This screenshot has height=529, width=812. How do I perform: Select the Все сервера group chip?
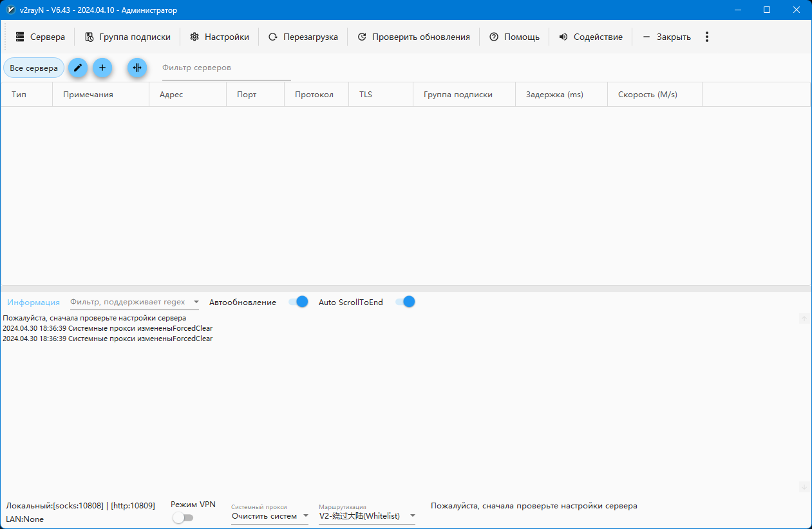tap(33, 68)
